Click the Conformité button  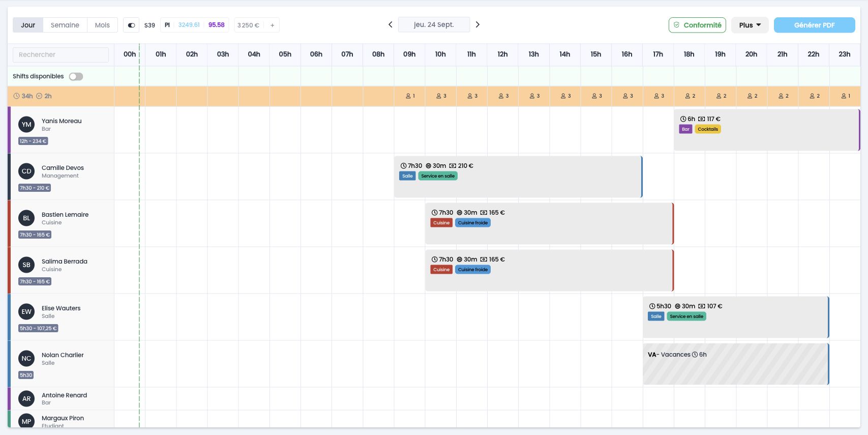pyautogui.click(x=697, y=25)
